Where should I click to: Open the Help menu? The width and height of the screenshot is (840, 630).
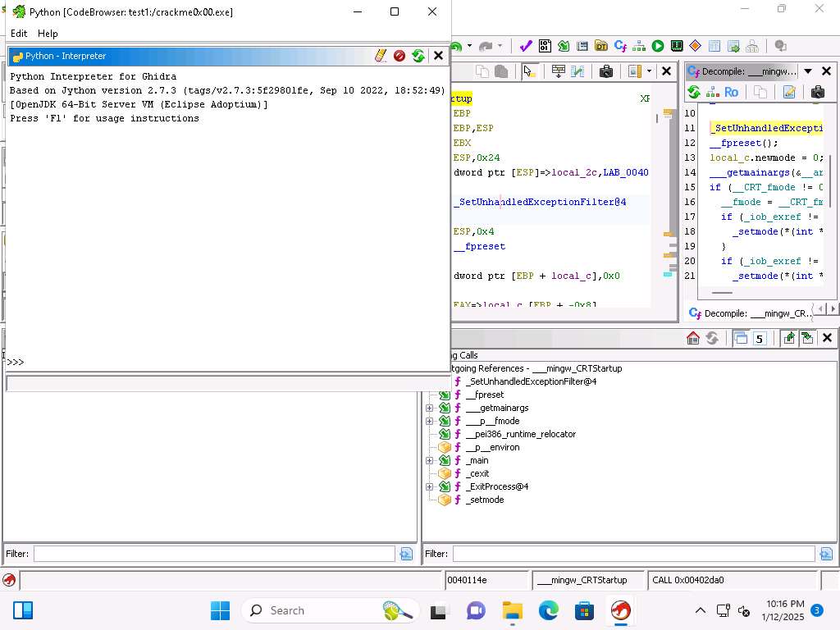click(48, 34)
